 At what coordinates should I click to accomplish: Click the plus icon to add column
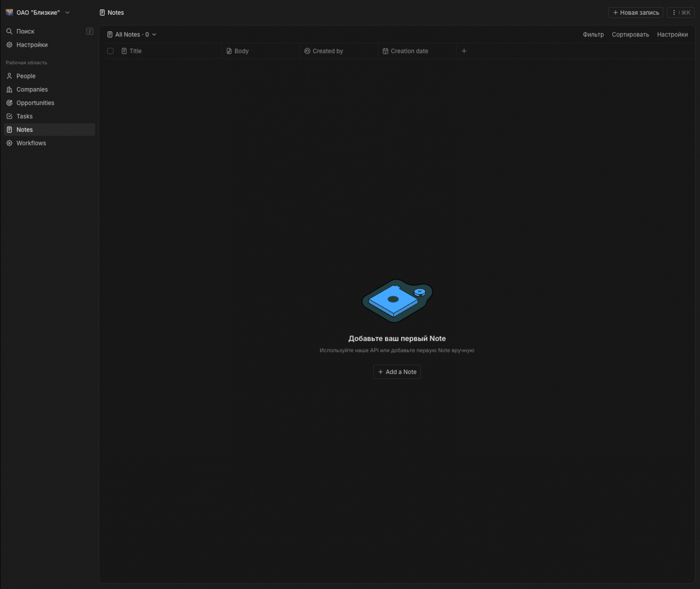pyautogui.click(x=464, y=51)
